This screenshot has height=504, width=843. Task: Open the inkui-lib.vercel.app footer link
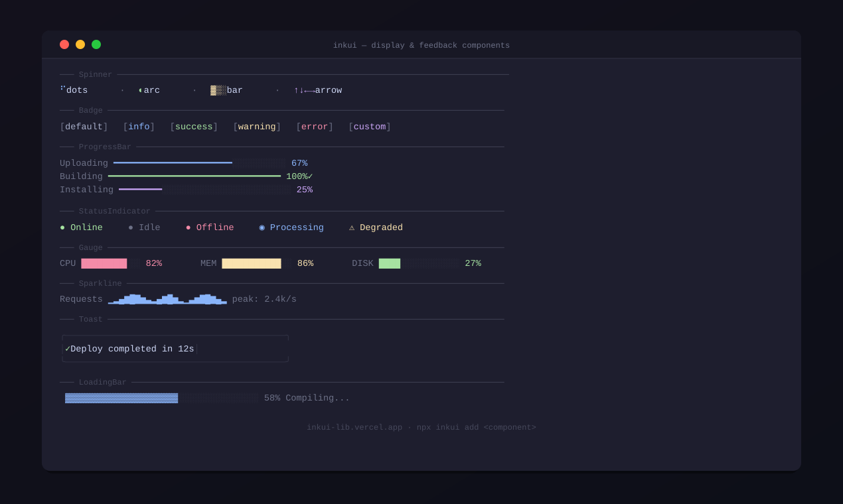(354, 428)
